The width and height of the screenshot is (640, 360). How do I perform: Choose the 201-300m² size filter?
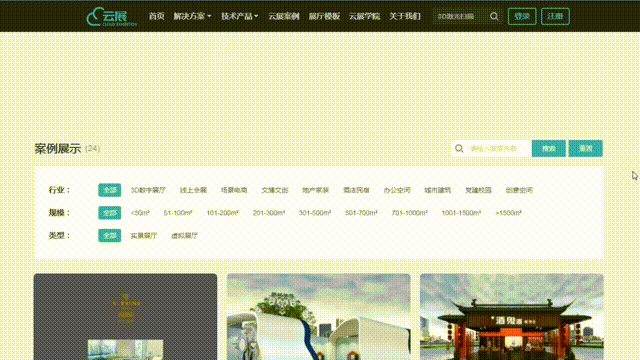pyautogui.click(x=269, y=213)
